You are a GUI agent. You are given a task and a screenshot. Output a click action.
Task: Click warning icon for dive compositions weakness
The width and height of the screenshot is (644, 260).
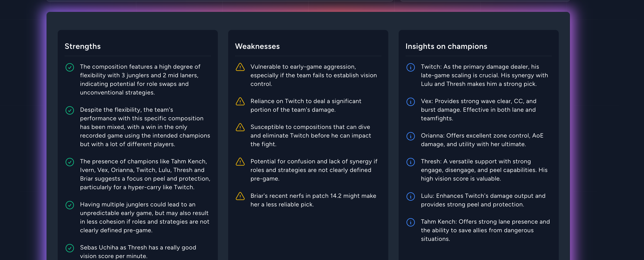(x=240, y=127)
